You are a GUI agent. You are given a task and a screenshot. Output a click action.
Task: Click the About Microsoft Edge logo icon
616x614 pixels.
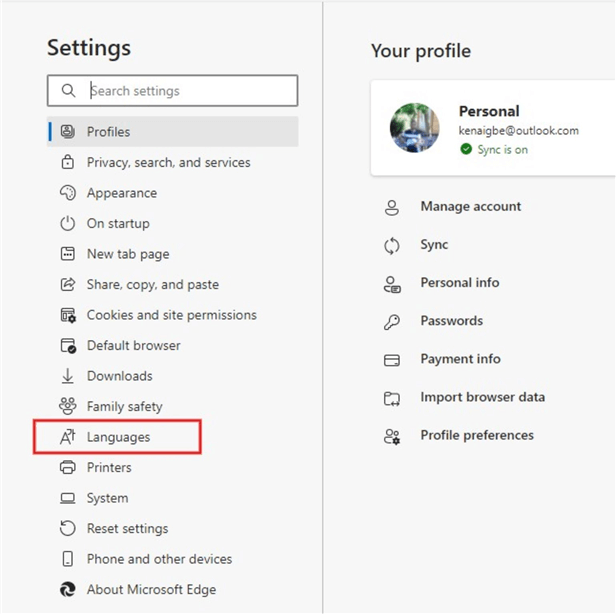point(68,589)
